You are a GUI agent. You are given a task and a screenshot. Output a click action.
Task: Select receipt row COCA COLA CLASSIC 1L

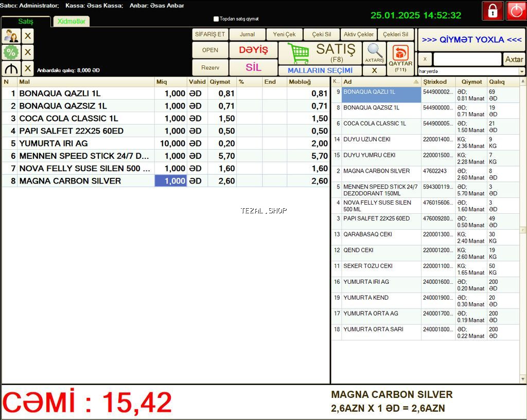(x=166, y=119)
